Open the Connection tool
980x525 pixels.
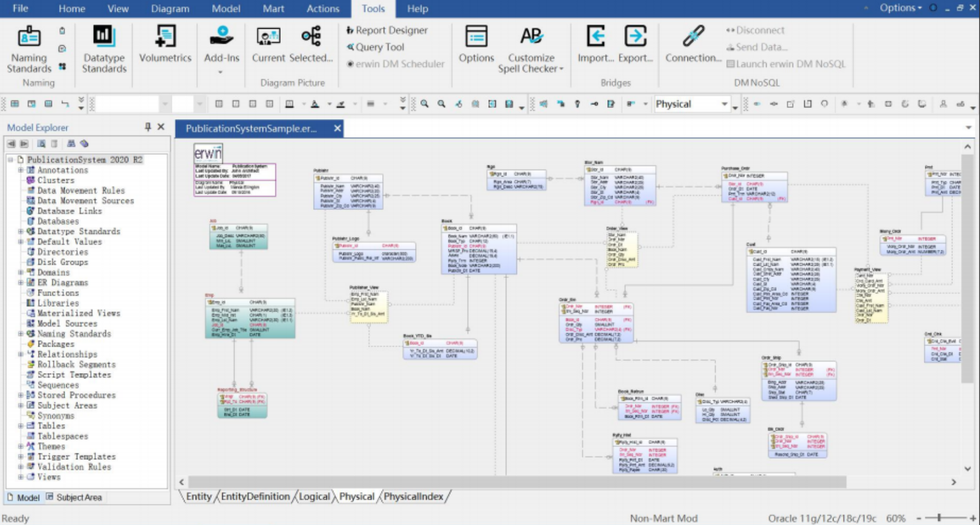pyautogui.click(x=693, y=45)
